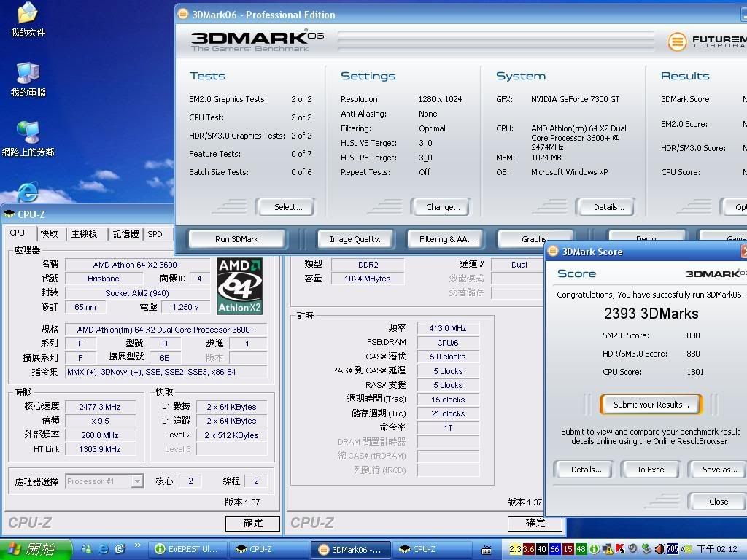The height and width of the screenshot is (560, 747).
Task: Click the black 40 tray sensor icon
Action: point(542,549)
